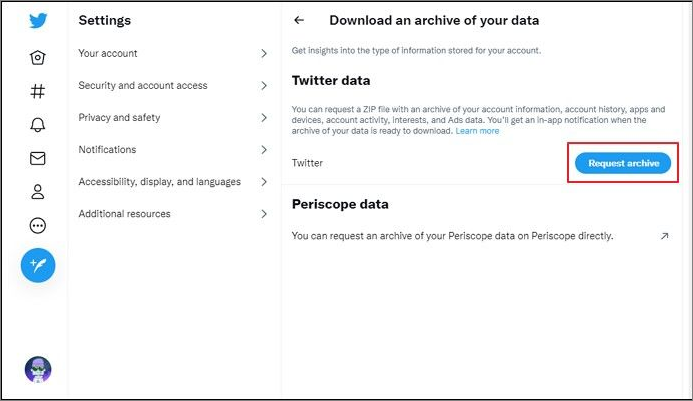Follow the Learn more link
This screenshot has height=401, width=693.
pos(477,131)
